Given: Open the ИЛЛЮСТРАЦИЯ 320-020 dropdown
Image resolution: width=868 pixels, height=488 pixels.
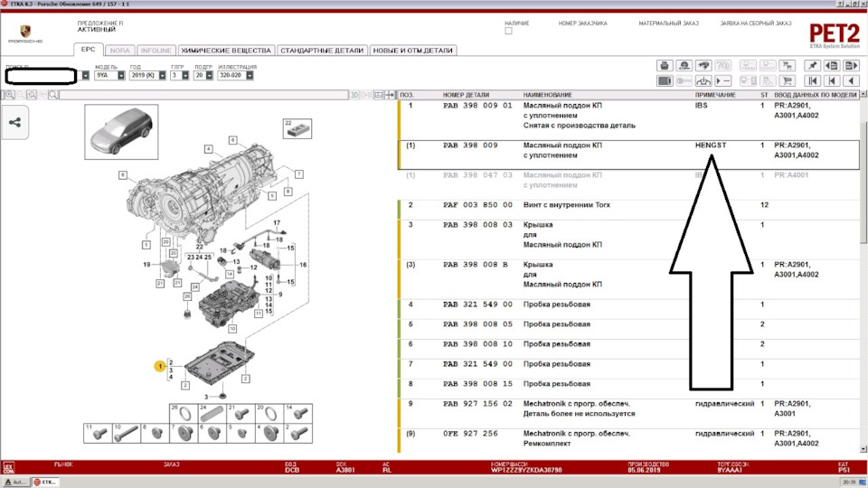Looking at the screenshot, I should coord(250,75).
